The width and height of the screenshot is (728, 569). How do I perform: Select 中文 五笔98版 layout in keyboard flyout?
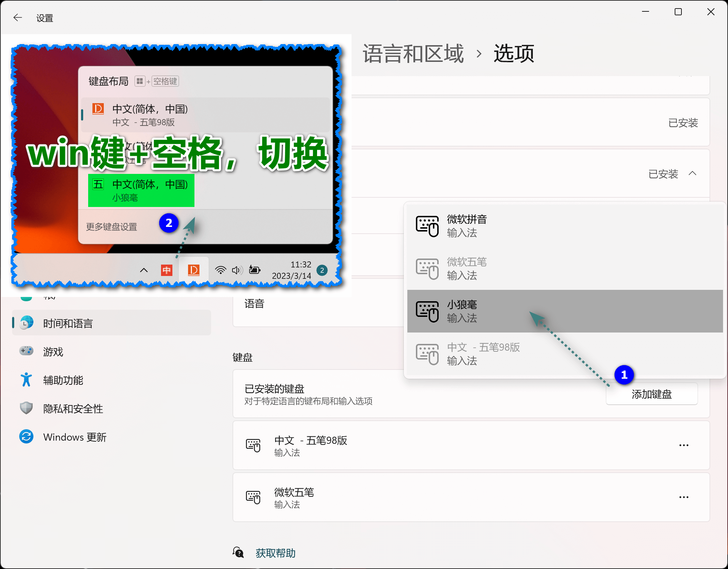coord(205,115)
